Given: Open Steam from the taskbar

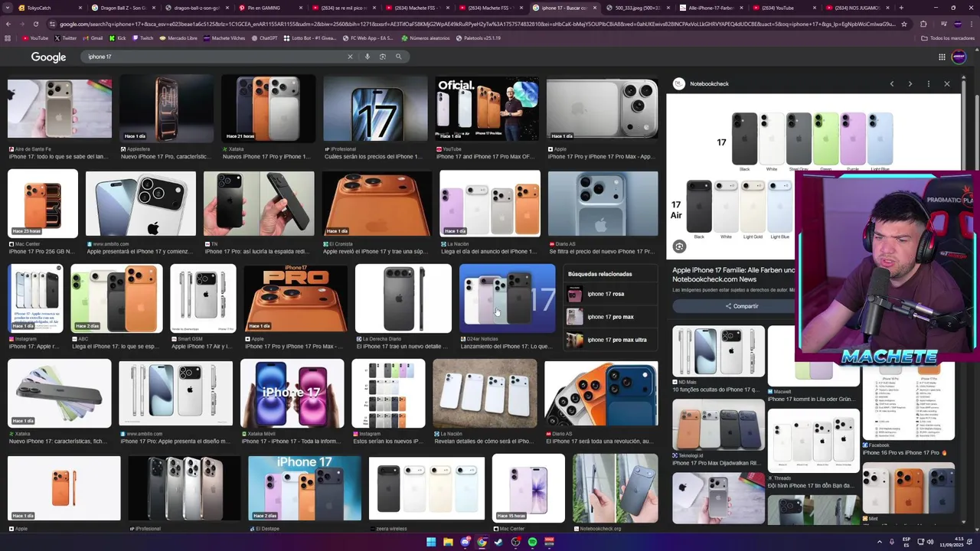Looking at the screenshot, I should (498, 542).
